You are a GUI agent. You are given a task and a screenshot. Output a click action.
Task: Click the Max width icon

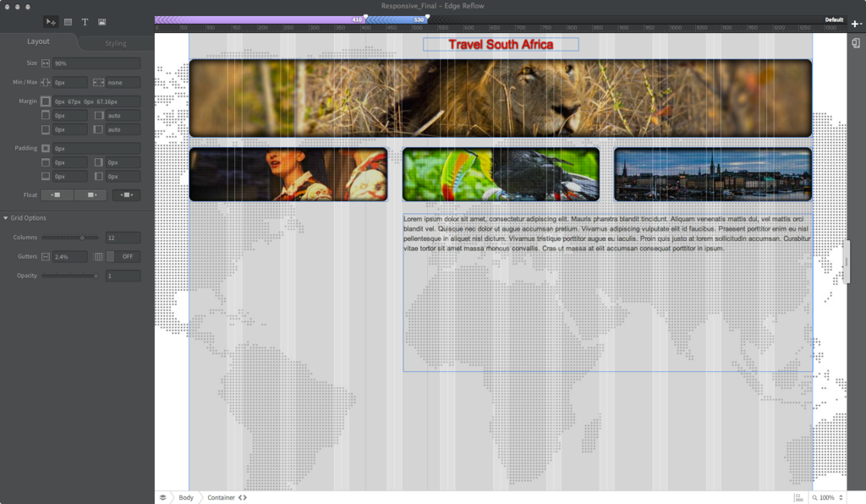(98, 82)
